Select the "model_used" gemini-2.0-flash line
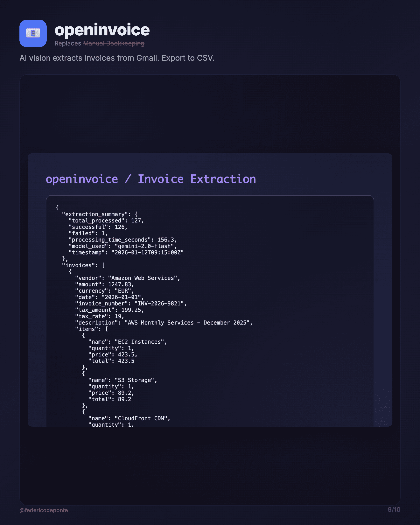The image size is (420, 525). (123, 246)
